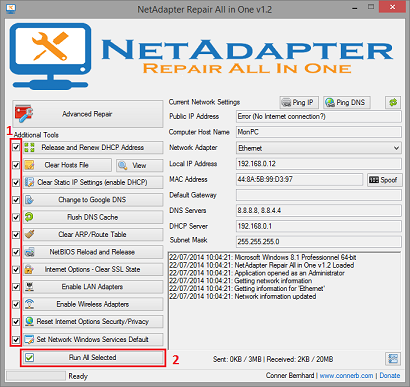Uncheck Release and Renew DHCP Address checkbox
Viewport: 410px width, 387px height.
pos(16,147)
